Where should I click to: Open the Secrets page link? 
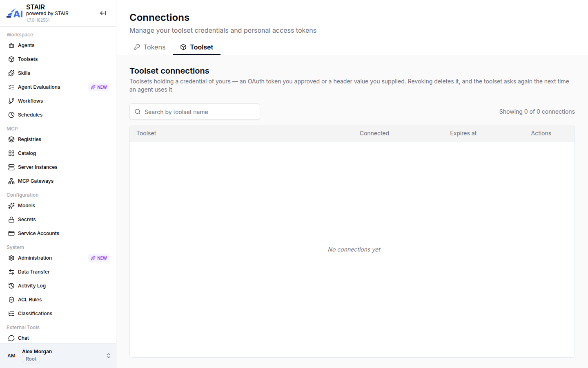58,220
